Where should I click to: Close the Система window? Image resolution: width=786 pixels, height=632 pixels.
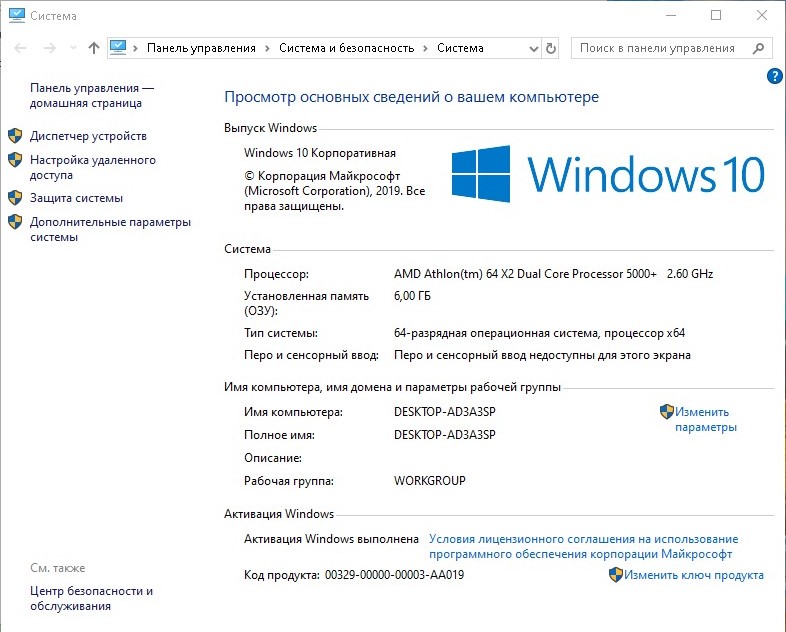coord(761,16)
